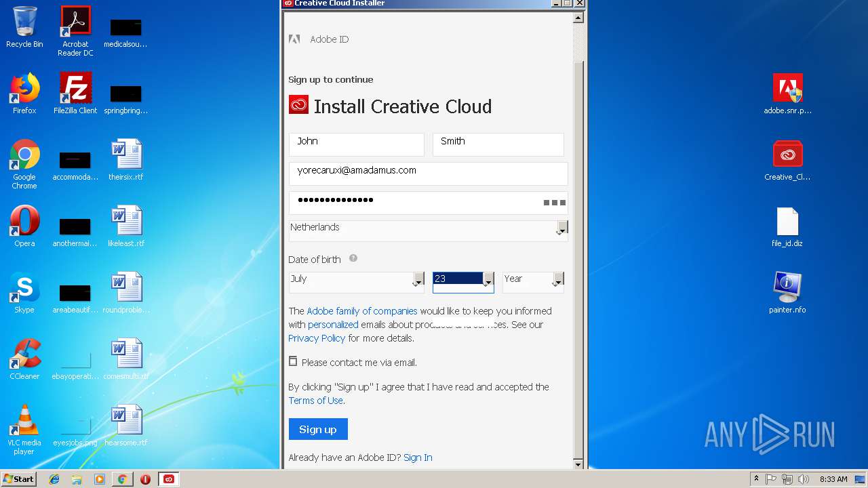Open media player taskbar icon
This screenshot has height=488, width=868.
click(x=100, y=479)
